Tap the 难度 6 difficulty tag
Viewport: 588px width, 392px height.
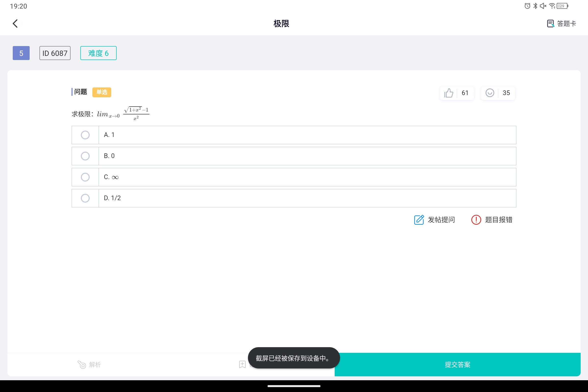(x=98, y=53)
